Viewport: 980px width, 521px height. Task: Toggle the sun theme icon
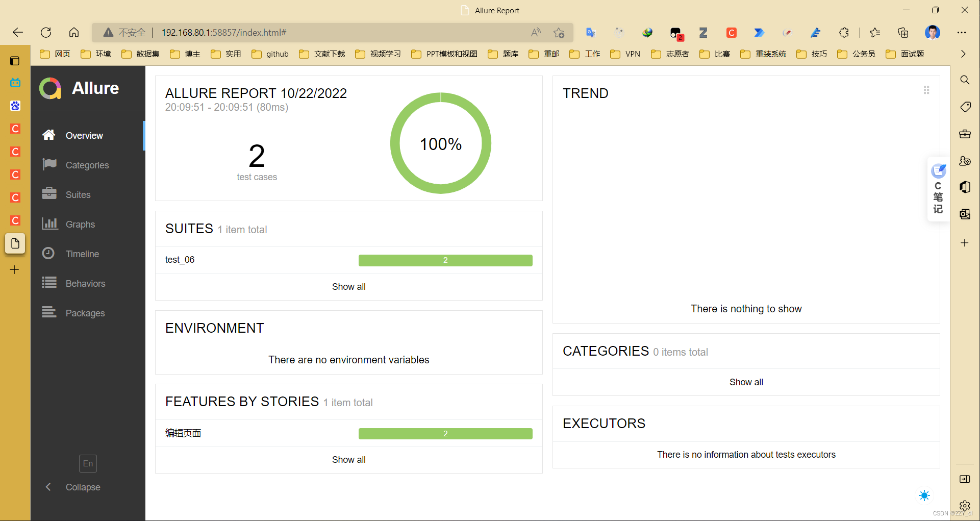tap(924, 495)
